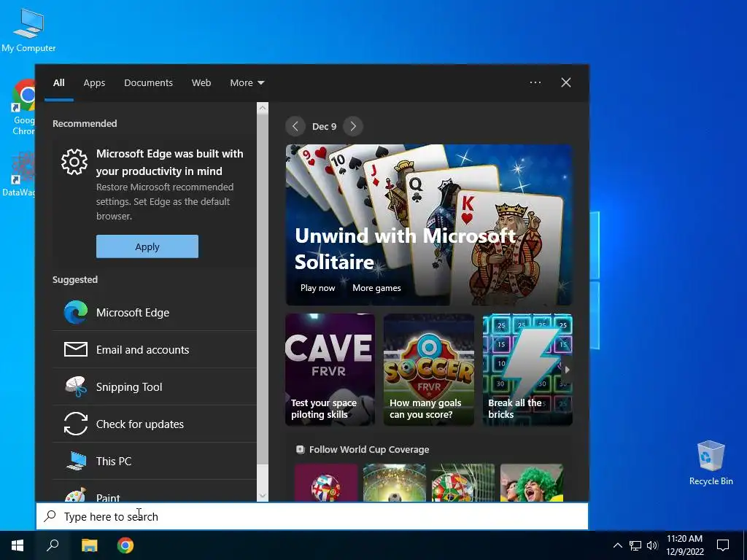Click the Unwind with Microsoft Solitaire banner
The image size is (747, 560).
click(429, 225)
